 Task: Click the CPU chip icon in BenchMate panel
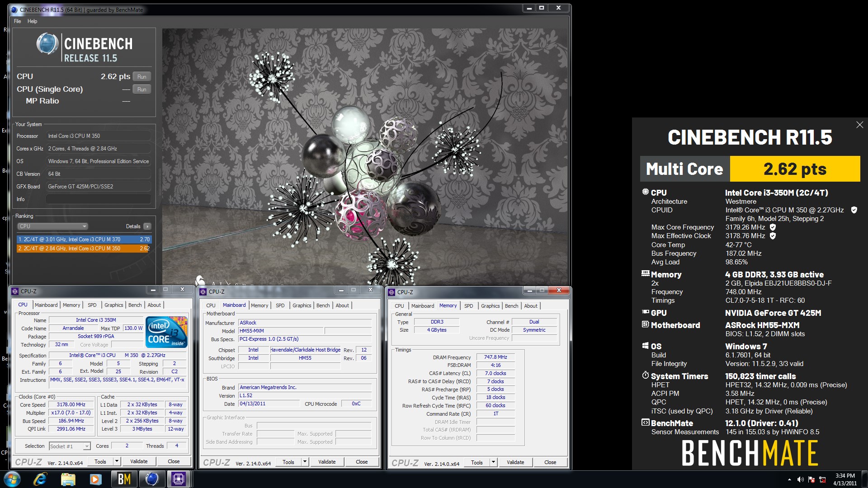tap(645, 192)
